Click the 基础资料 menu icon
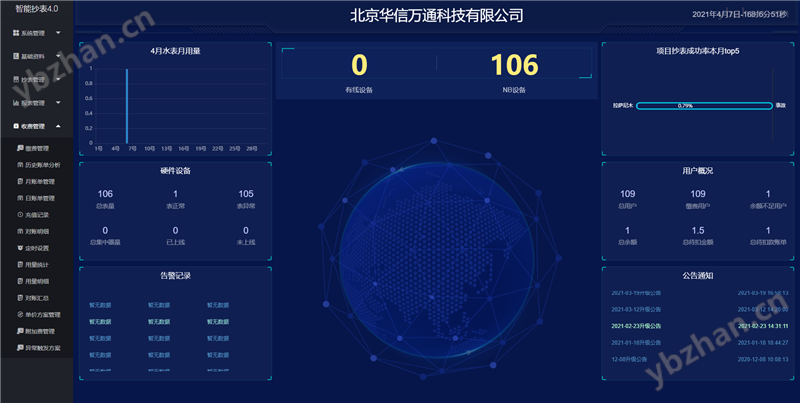The width and height of the screenshot is (800, 403). 16,56
